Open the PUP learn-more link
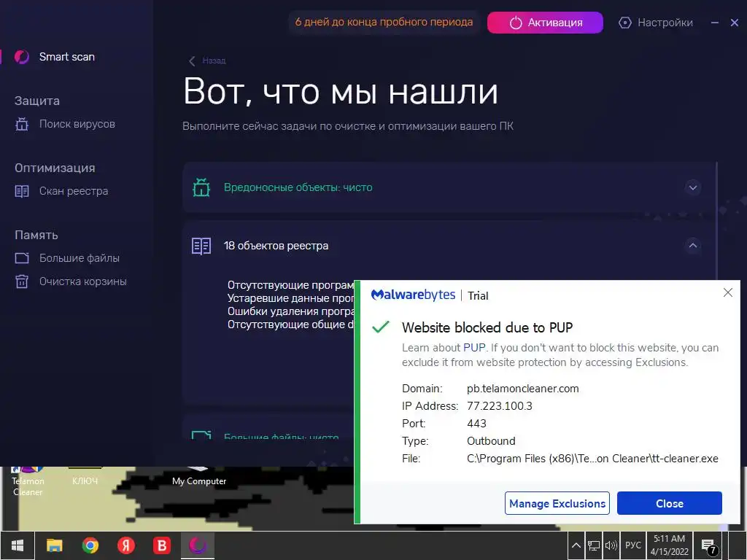Screen dimensions: 747x560 (474, 348)
